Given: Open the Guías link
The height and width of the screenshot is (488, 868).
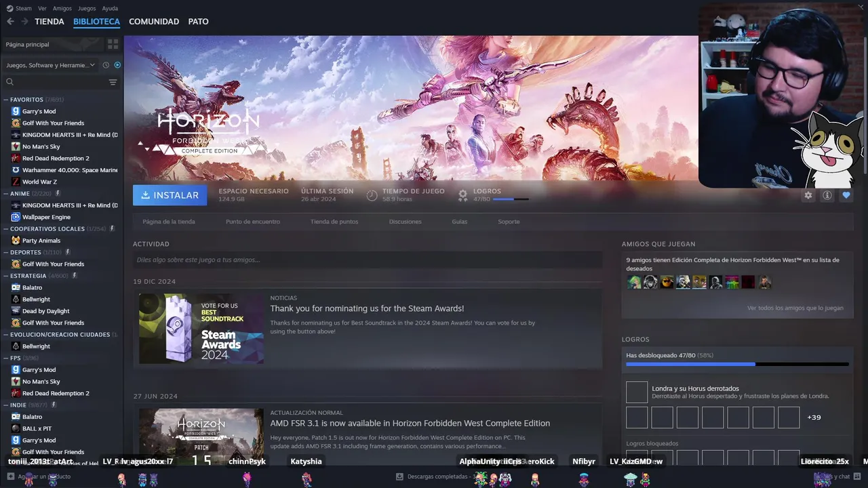Looking at the screenshot, I should pyautogui.click(x=460, y=222).
